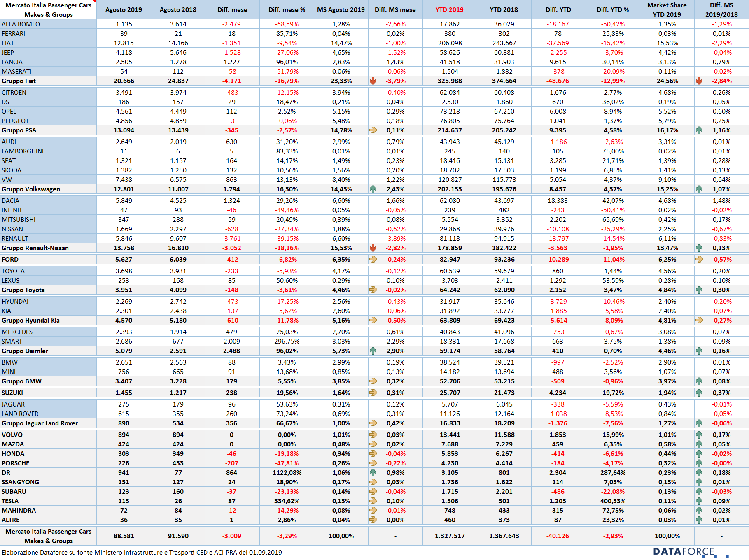The height and width of the screenshot is (560, 749).
Task: Click FORD yellow arrow beside -0,24%
Action: [x=373, y=260]
